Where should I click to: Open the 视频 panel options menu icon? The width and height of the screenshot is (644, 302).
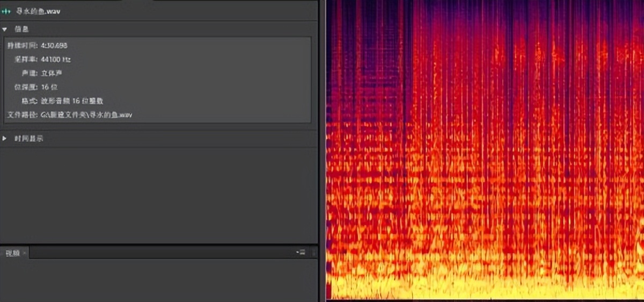point(301,252)
